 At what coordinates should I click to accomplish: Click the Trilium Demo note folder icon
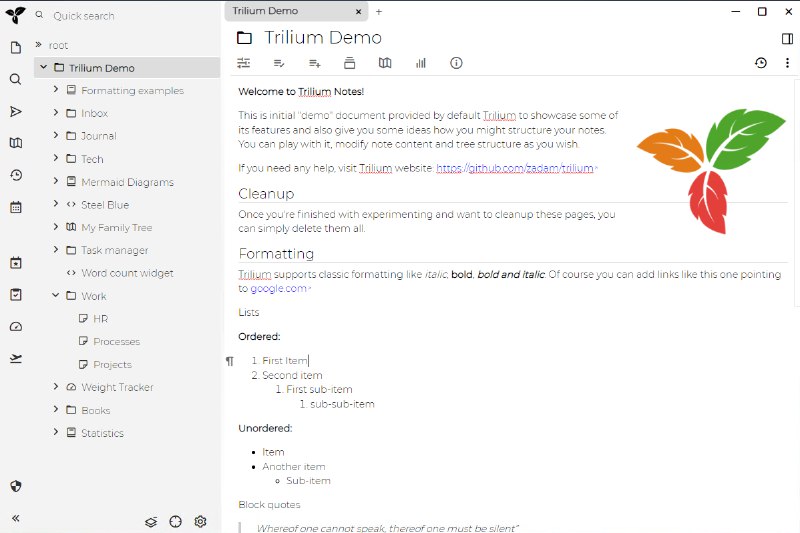244,38
